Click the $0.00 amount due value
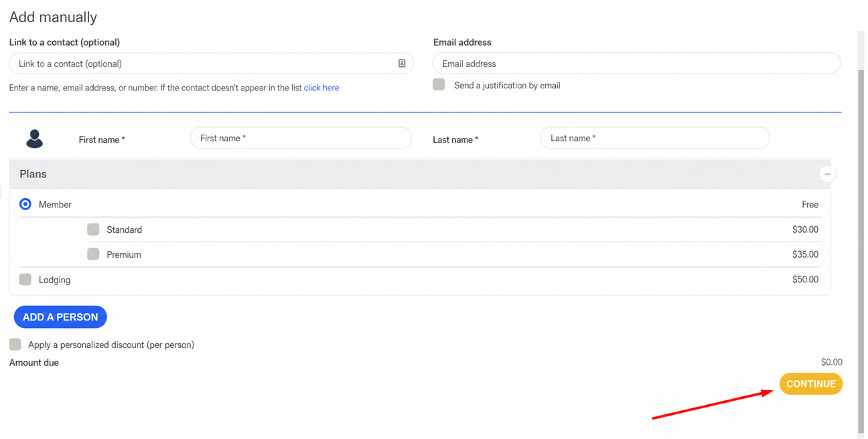The height and width of the screenshot is (439, 868). [832, 362]
